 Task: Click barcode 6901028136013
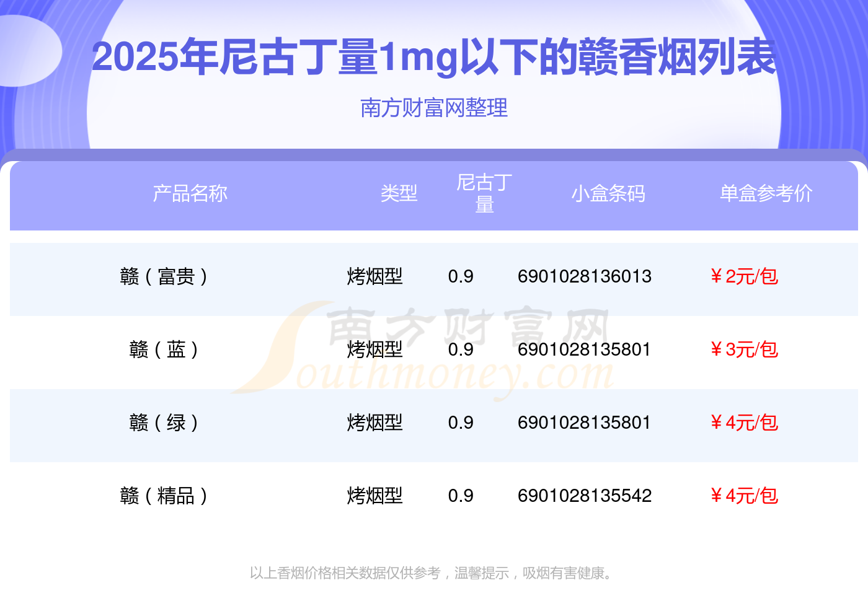(585, 276)
